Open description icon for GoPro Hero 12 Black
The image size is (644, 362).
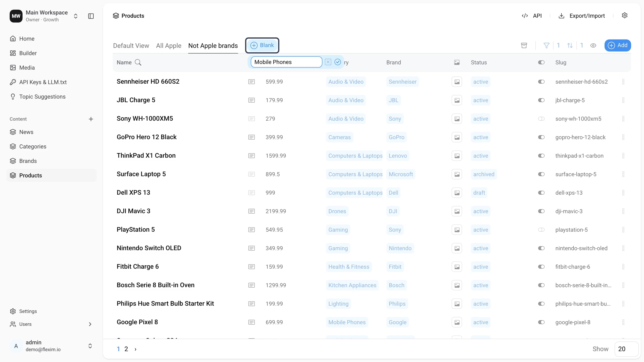click(x=252, y=137)
